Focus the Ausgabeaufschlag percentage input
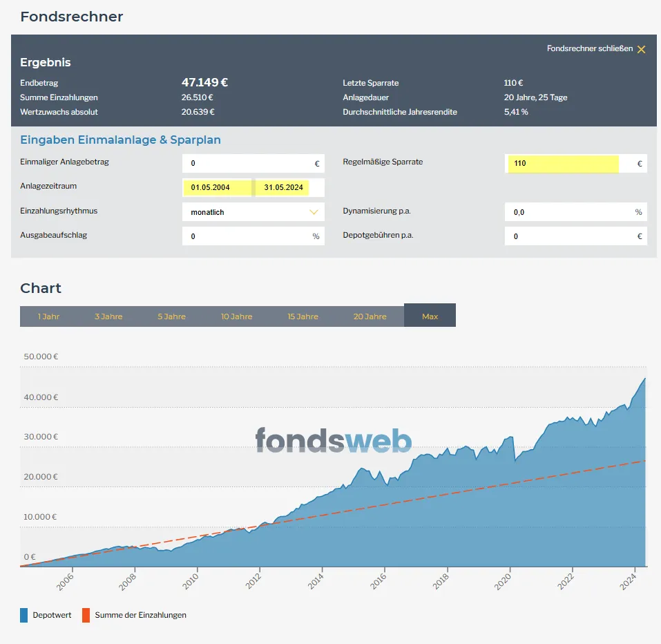The image size is (661, 644). click(247, 236)
